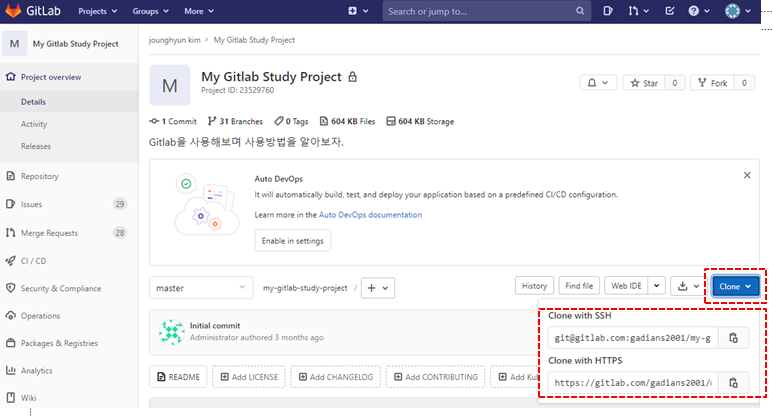Click the star count 0
Viewport: 773px width, 417px height.
674,83
